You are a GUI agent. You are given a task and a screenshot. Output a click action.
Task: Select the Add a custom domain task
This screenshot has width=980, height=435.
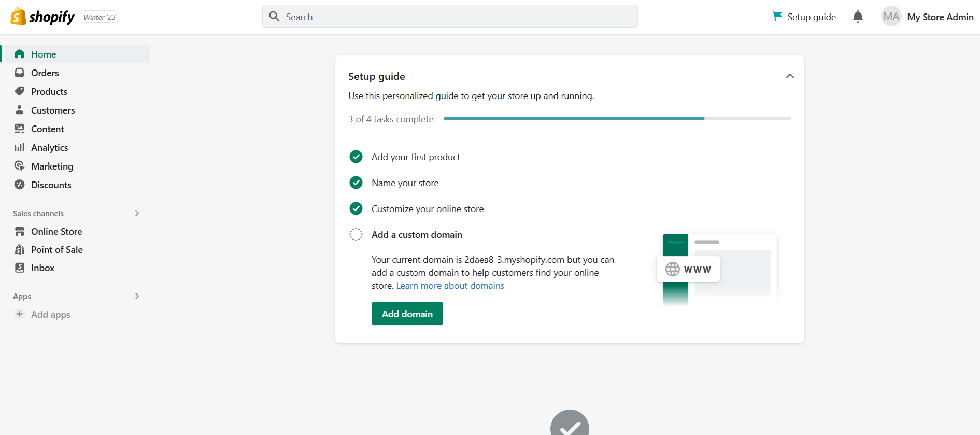pyautogui.click(x=417, y=234)
